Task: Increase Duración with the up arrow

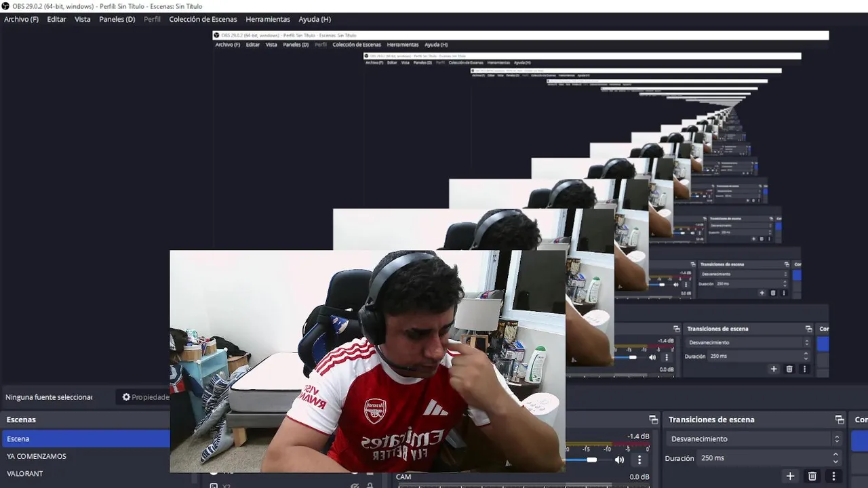Action: (836, 455)
